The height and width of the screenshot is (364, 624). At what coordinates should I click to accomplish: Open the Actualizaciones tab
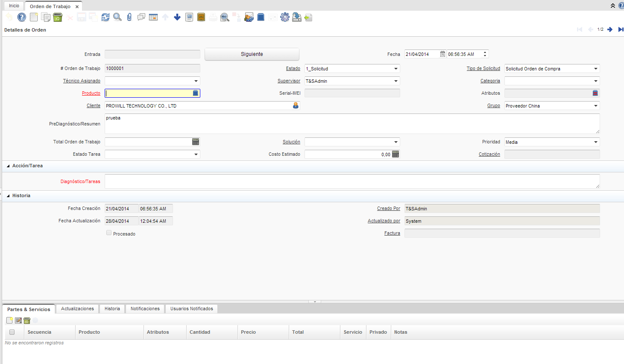pos(77,309)
